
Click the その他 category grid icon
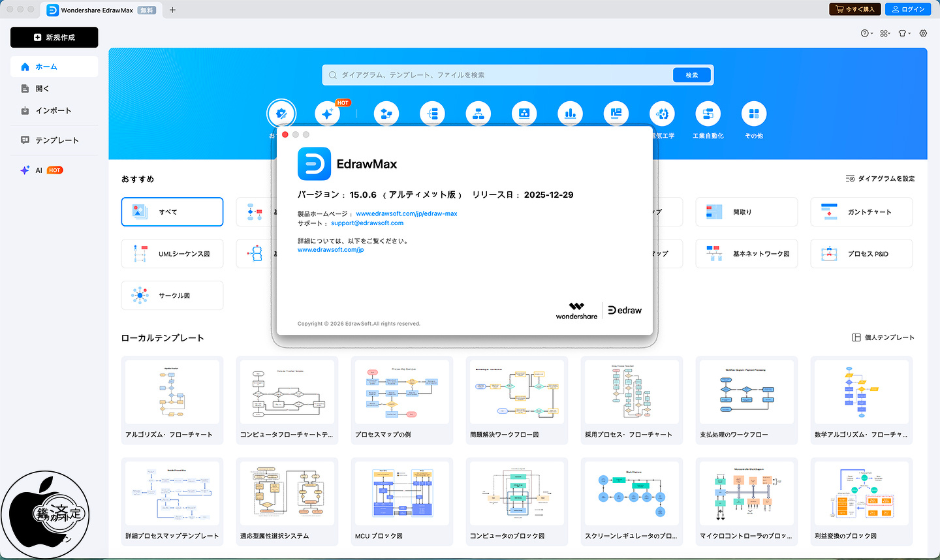[754, 114]
